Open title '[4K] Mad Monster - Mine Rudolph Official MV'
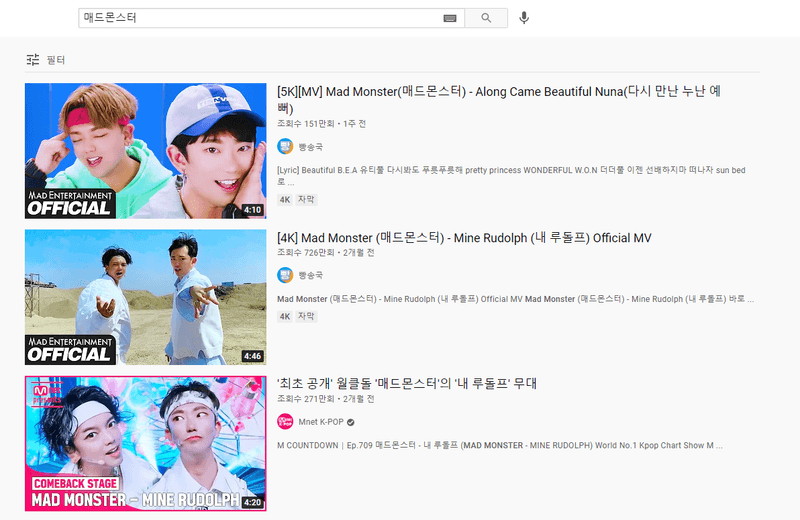The image size is (800, 520). click(464, 238)
